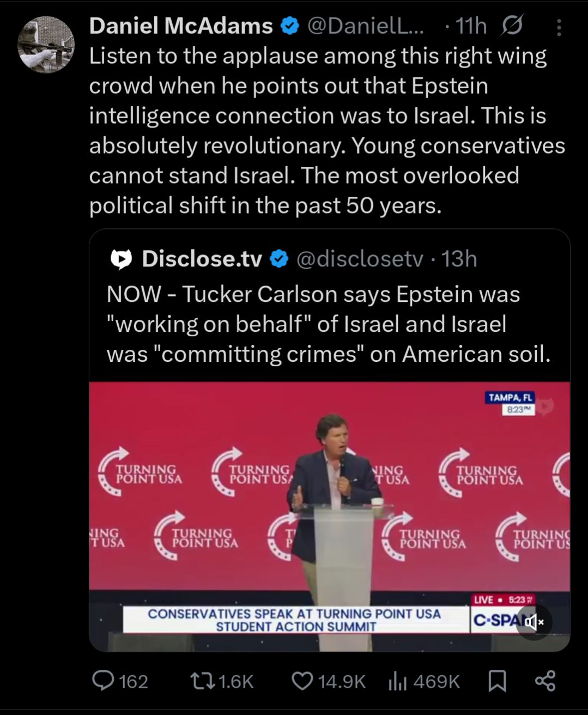View post analytics bar chart icon

tap(397, 681)
